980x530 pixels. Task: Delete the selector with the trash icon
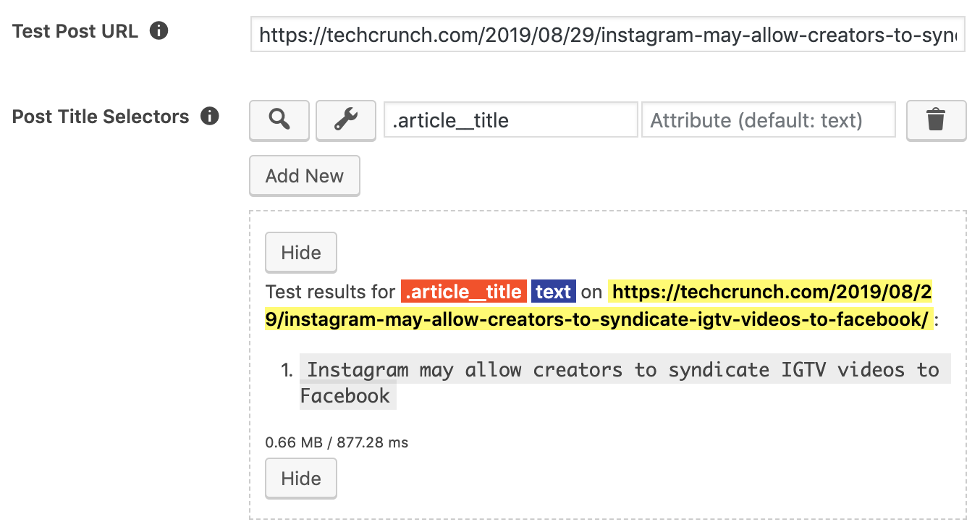click(x=936, y=120)
